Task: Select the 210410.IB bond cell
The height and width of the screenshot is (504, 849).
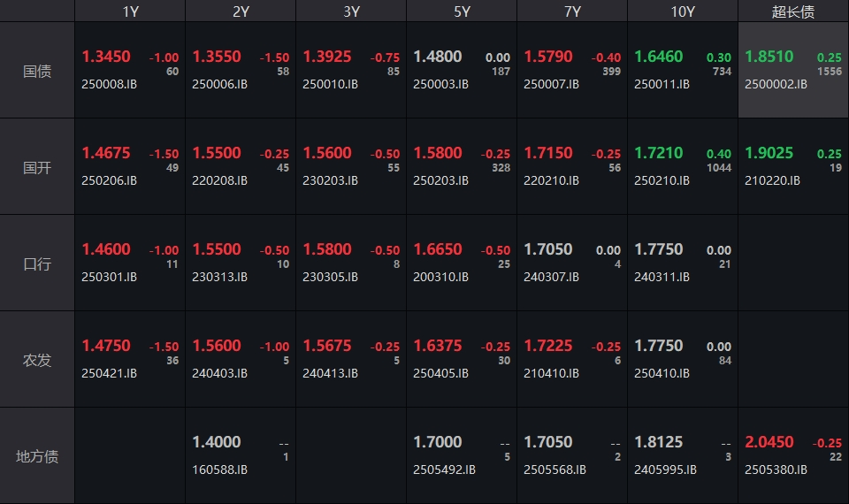Action: (x=572, y=360)
